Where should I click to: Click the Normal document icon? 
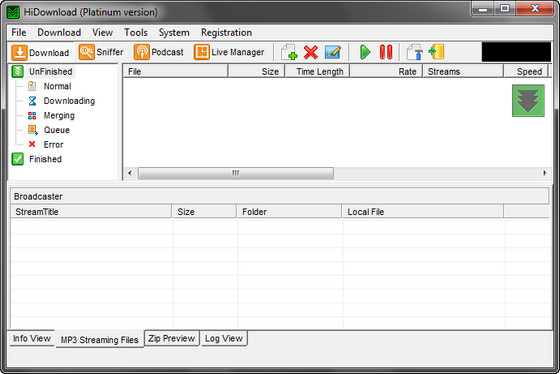(32, 86)
